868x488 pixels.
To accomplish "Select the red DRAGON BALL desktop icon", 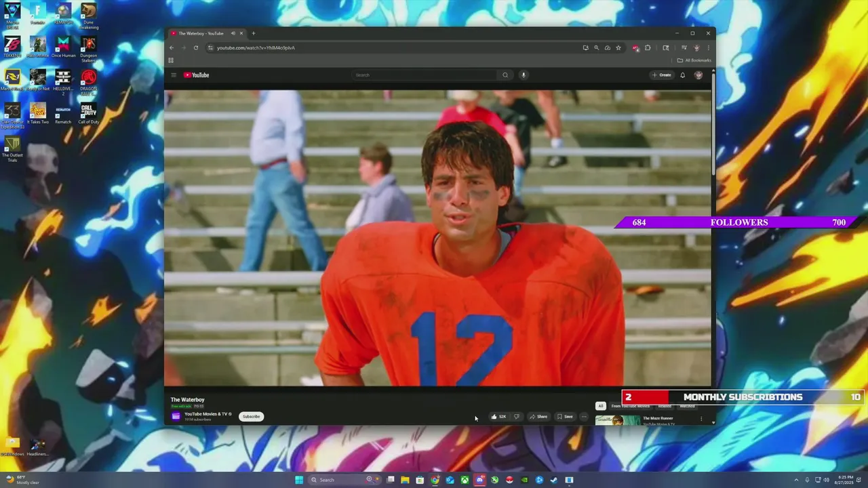I will [x=88, y=82].
